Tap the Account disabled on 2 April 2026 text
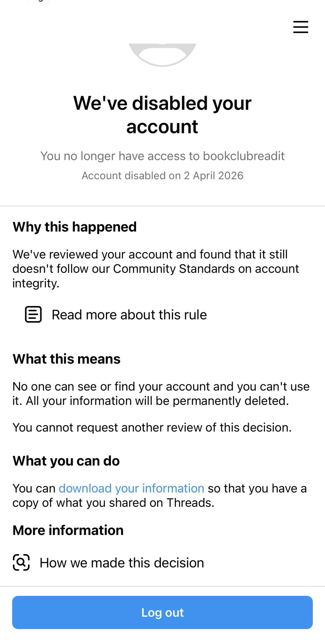 [x=162, y=175]
